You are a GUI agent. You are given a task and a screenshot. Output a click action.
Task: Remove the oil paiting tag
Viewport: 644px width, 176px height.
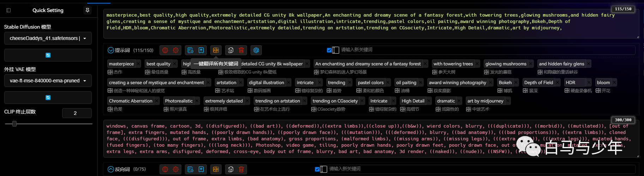420,83
